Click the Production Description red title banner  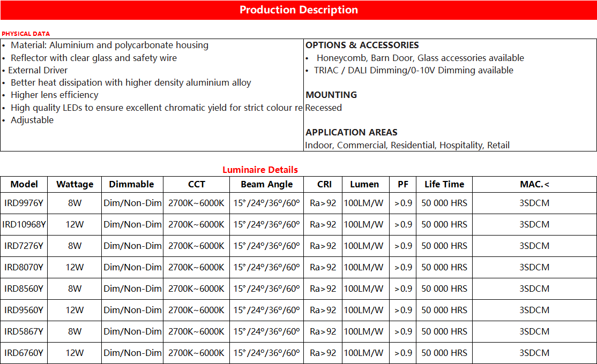pos(298,10)
